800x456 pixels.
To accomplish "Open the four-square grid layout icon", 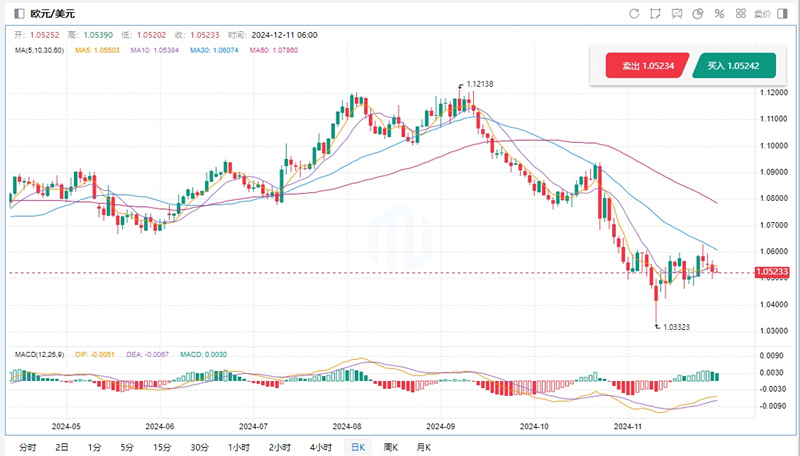I will coord(739,14).
